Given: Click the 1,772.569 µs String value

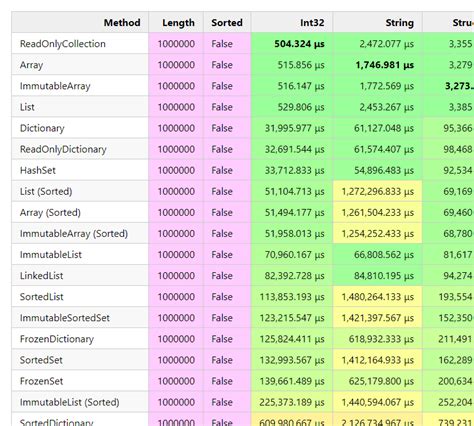Looking at the screenshot, I should click(x=387, y=86).
